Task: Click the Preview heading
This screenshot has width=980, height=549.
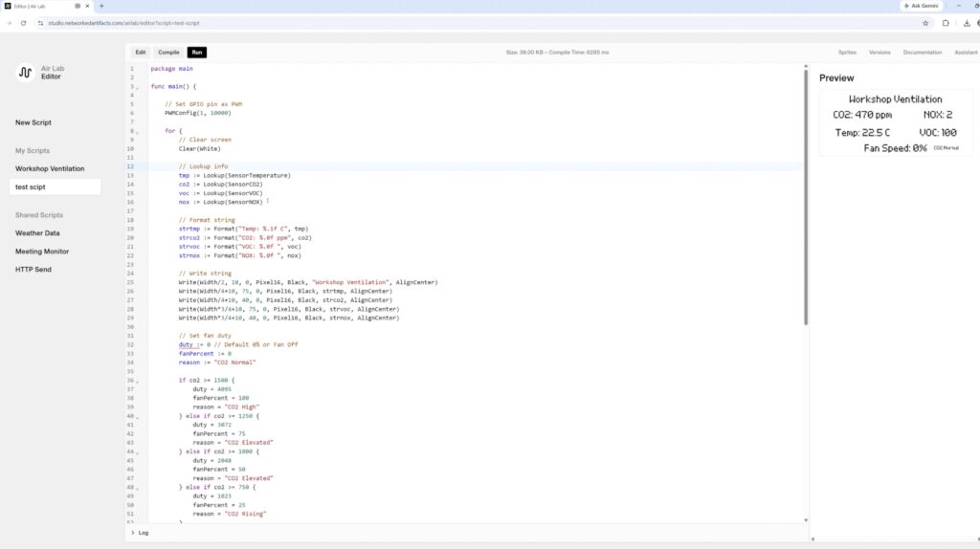Action: click(836, 78)
